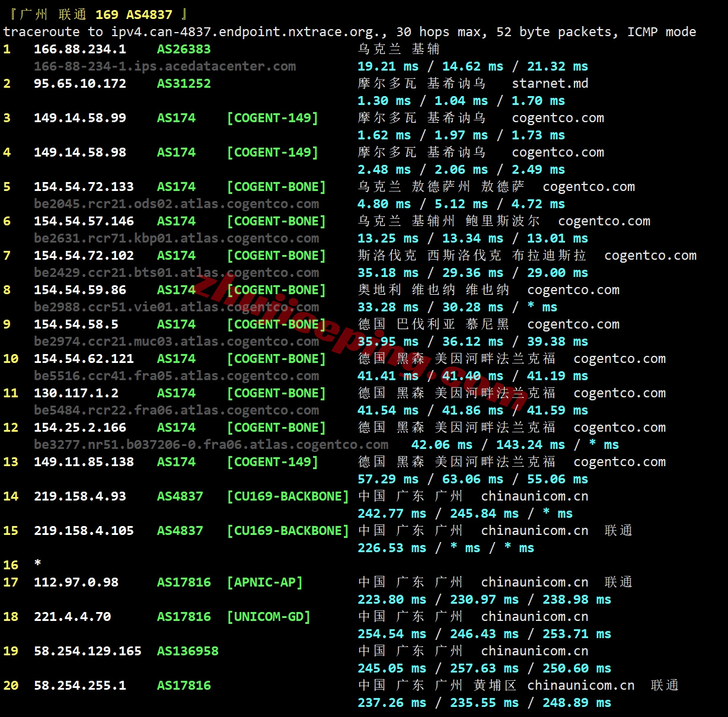Click IP 154.54.58.5
728x717 pixels.
click(76, 324)
